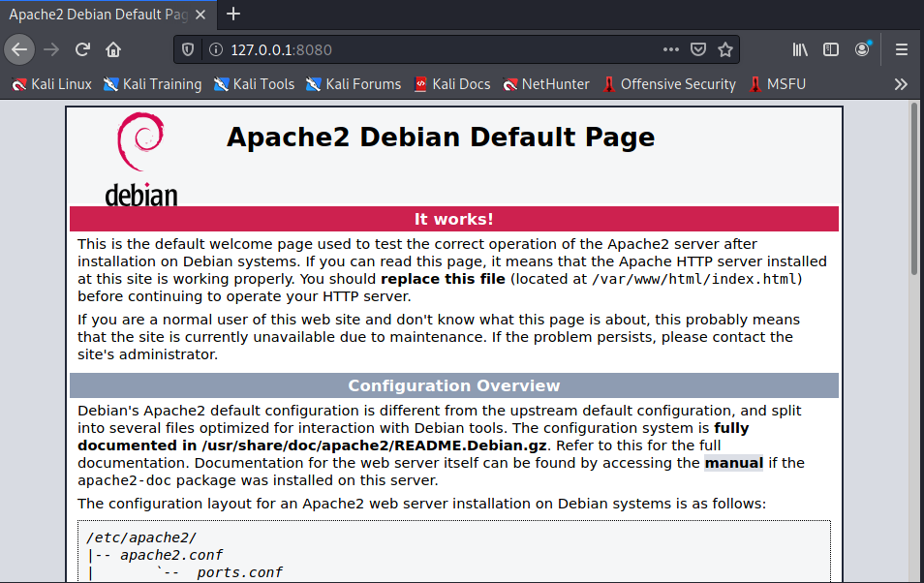Open the Library icon
Image resolution: width=924 pixels, height=583 pixels.
point(800,49)
